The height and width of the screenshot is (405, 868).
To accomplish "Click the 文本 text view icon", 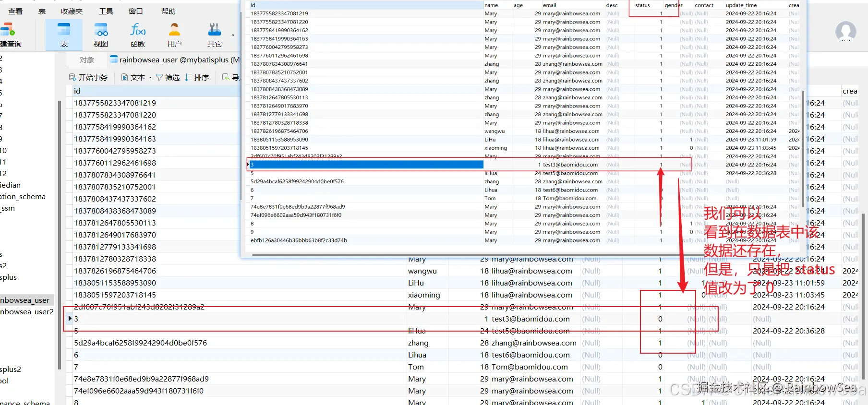I will point(125,77).
